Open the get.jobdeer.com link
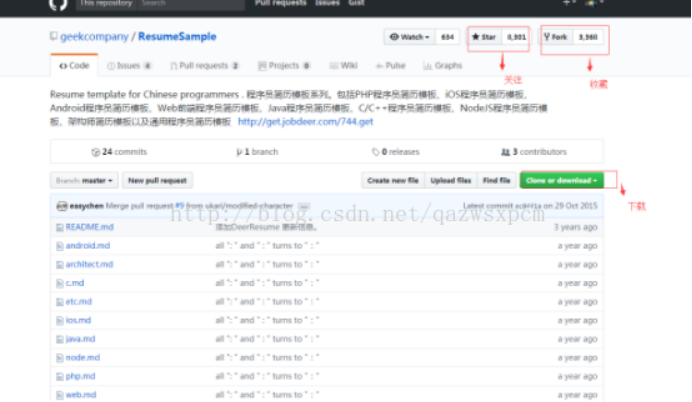 point(305,122)
